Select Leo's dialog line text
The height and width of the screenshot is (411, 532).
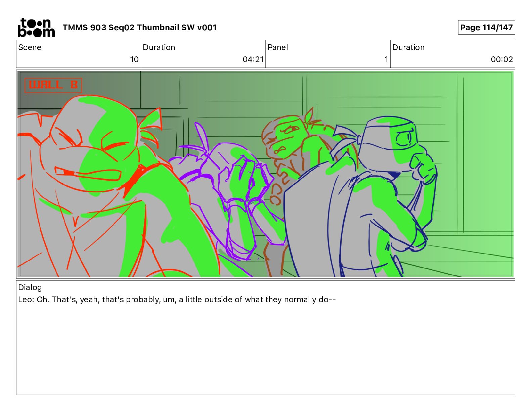(177, 300)
